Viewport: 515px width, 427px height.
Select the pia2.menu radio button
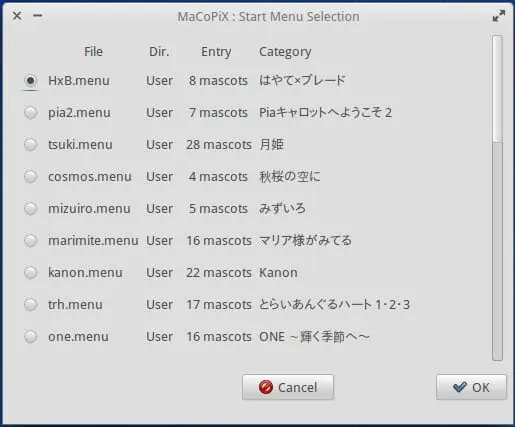(31, 113)
